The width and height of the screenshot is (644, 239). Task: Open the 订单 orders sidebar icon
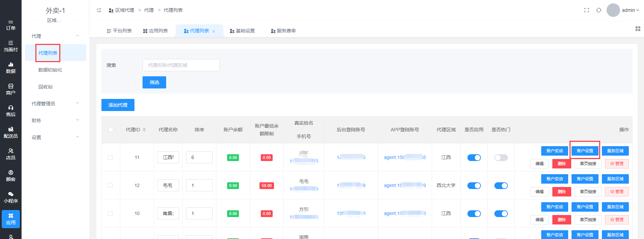point(10,25)
